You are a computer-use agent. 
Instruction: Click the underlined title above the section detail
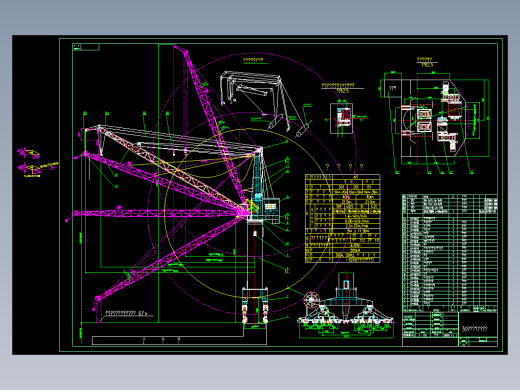(x=342, y=88)
